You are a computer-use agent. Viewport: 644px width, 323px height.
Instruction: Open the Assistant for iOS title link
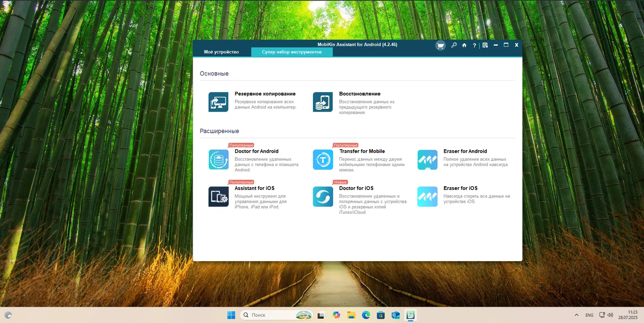coord(254,188)
